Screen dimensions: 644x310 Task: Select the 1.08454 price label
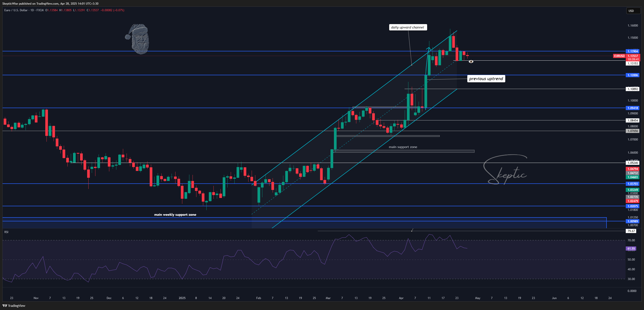point(633,120)
